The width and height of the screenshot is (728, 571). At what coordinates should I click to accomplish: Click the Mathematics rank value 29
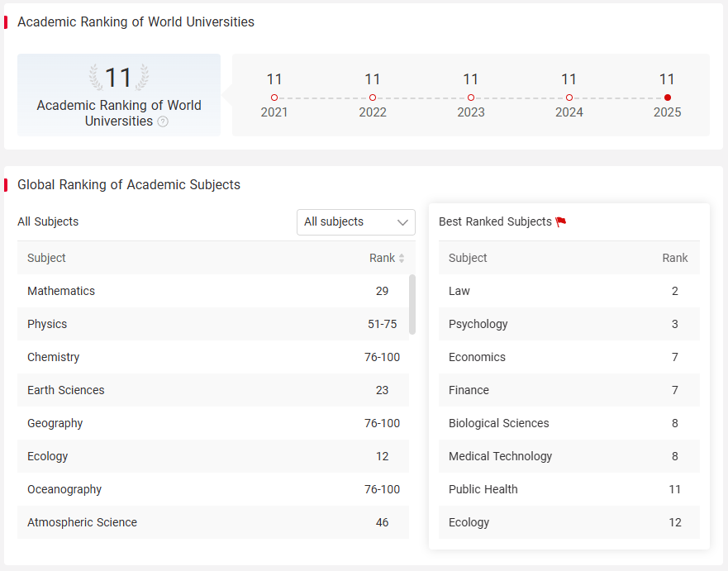pos(382,291)
